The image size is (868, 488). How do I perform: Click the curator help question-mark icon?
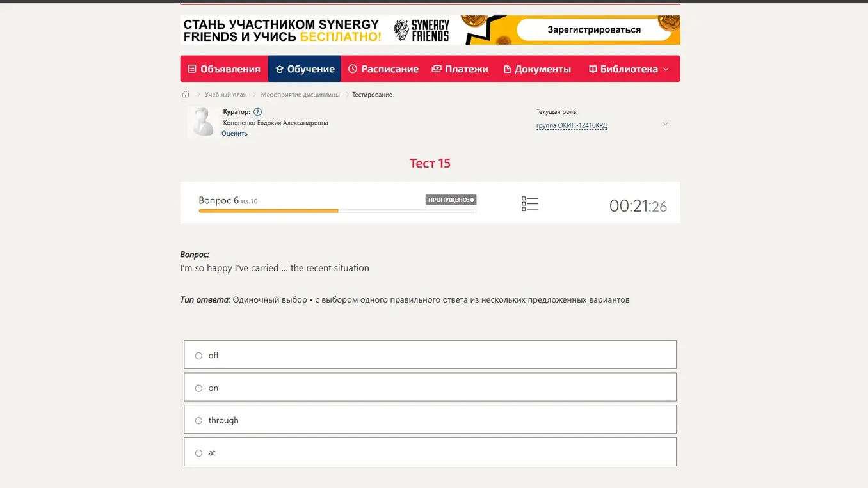pyautogui.click(x=257, y=112)
